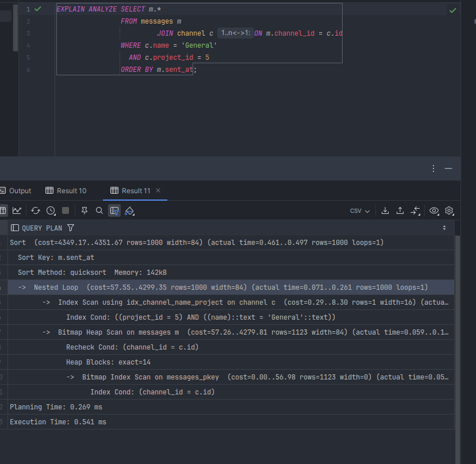The image size is (476, 464).
Task: Open QUERY PLAN column sort arrows
Action: [x=444, y=228]
